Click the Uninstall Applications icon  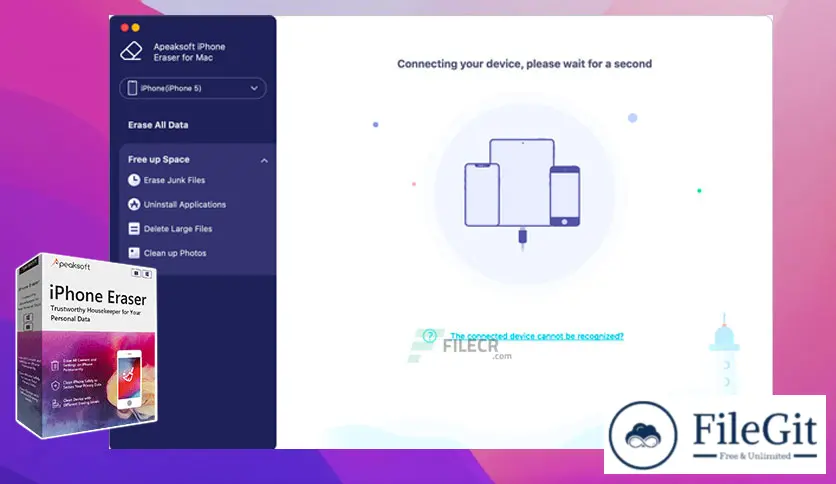coord(134,205)
